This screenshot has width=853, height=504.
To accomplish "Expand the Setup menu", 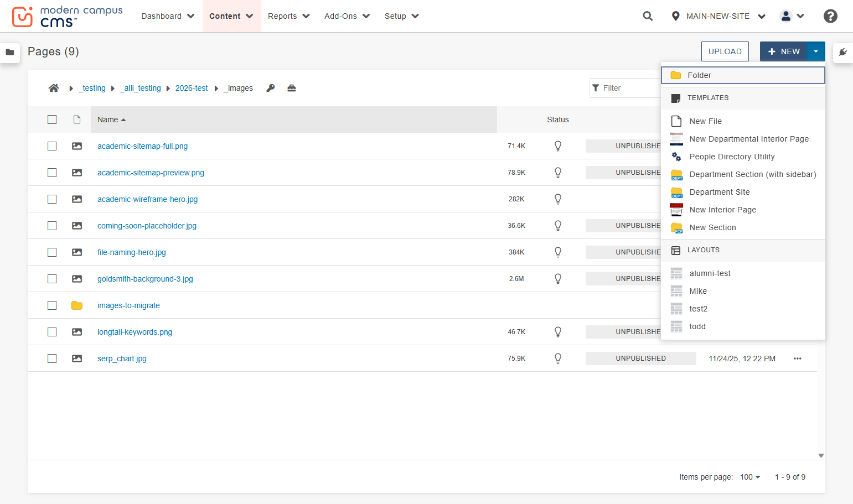I will tap(401, 16).
